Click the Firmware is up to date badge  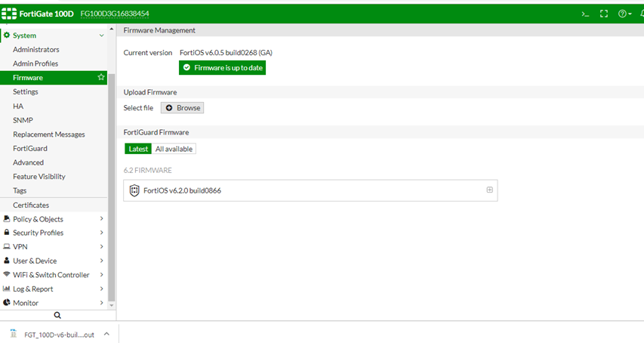[x=222, y=67]
